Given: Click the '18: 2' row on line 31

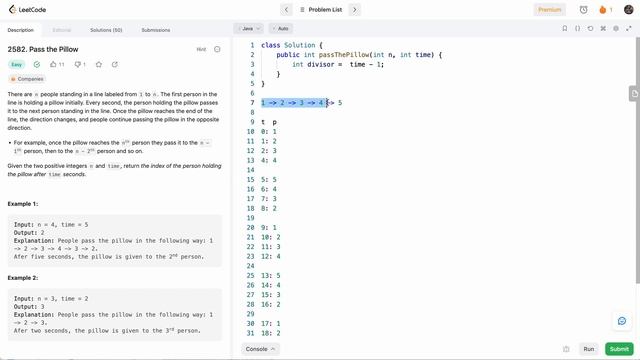Looking at the screenshot, I should pyautogui.click(x=271, y=333).
